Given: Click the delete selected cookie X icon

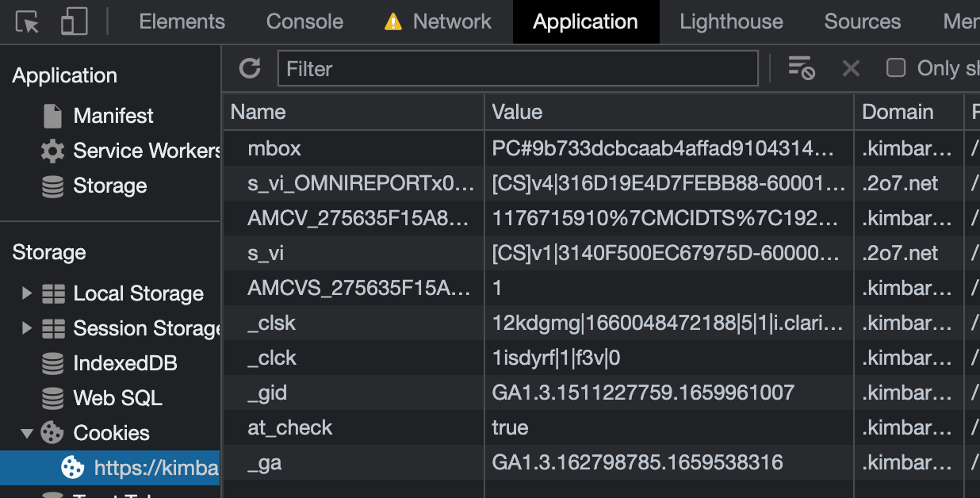Looking at the screenshot, I should [x=851, y=69].
